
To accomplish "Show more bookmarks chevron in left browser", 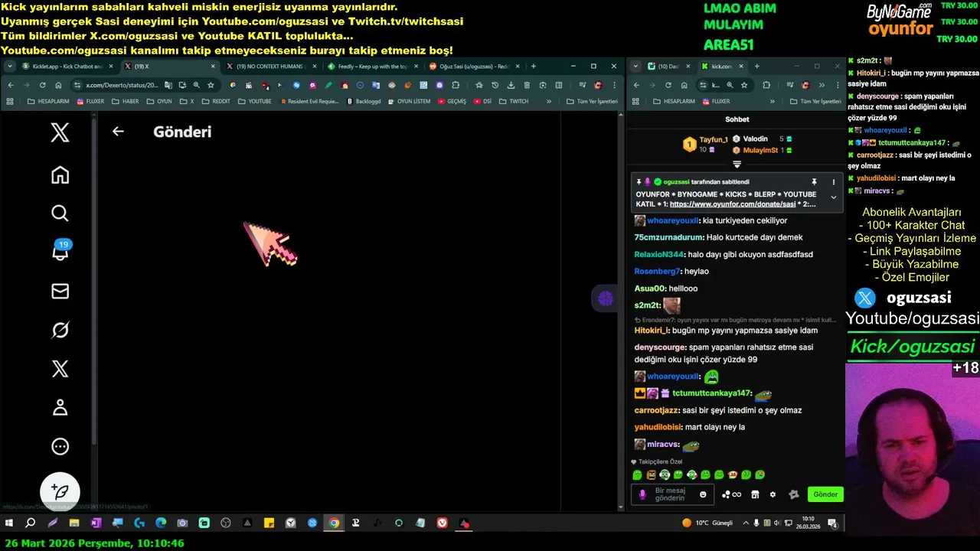I will tap(548, 101).
